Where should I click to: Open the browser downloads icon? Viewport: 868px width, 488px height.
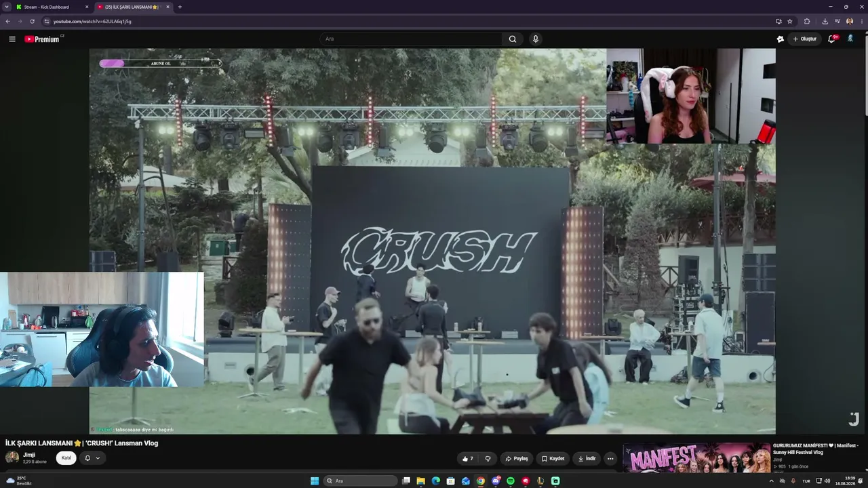click(825, 21)
